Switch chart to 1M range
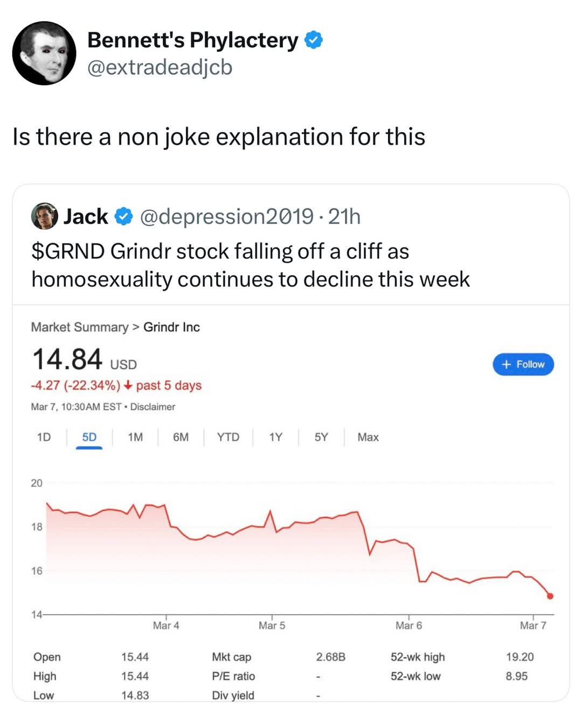582x728 pixels. 135,437
